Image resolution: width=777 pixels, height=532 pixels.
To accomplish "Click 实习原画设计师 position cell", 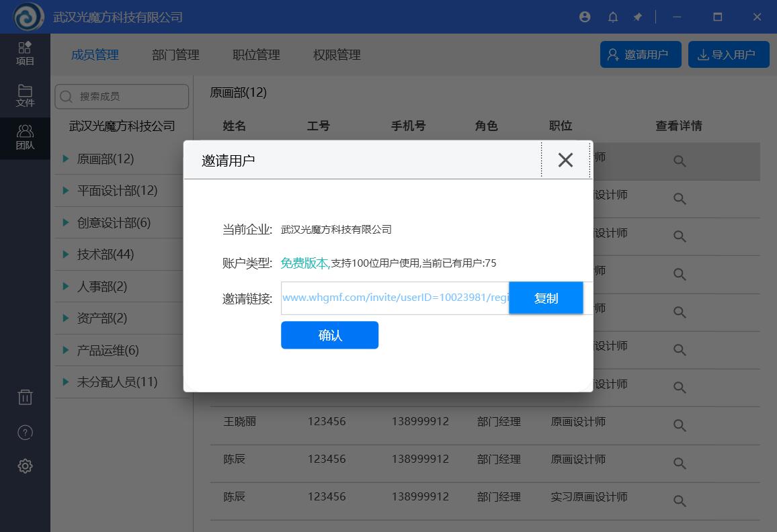I will pyautogui.click(x=589, y=497).
